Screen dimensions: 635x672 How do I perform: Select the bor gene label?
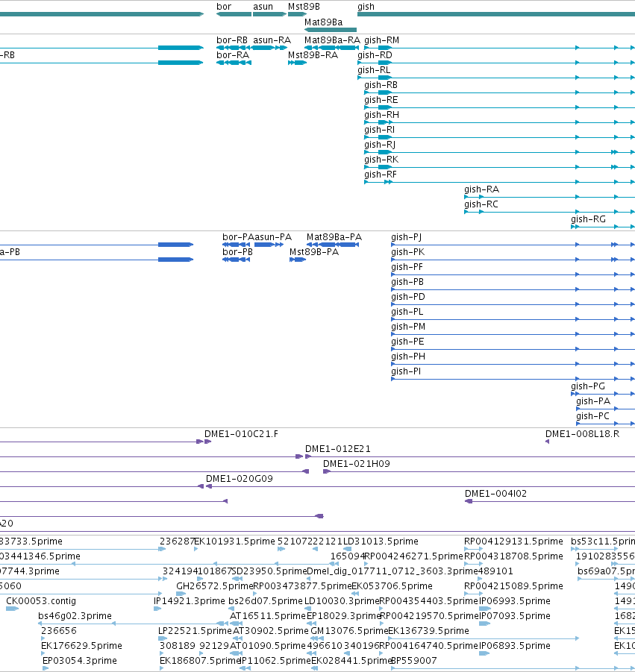point(224,7)
